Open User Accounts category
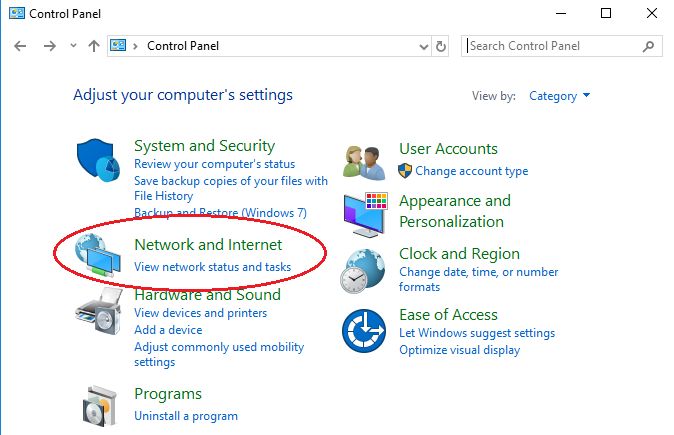Image resolution: width=674 pixels, height=435 pixels. tap(448, 149)
